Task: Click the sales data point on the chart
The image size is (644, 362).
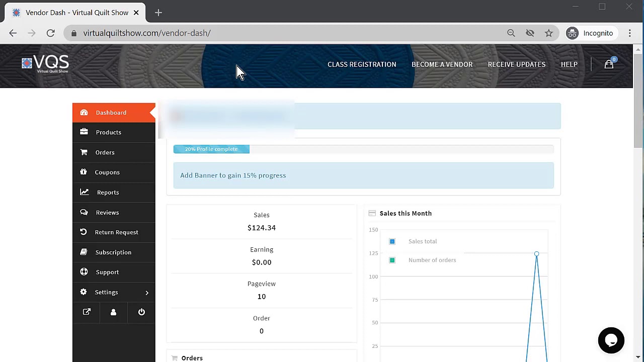Action: tap(536, 254)
